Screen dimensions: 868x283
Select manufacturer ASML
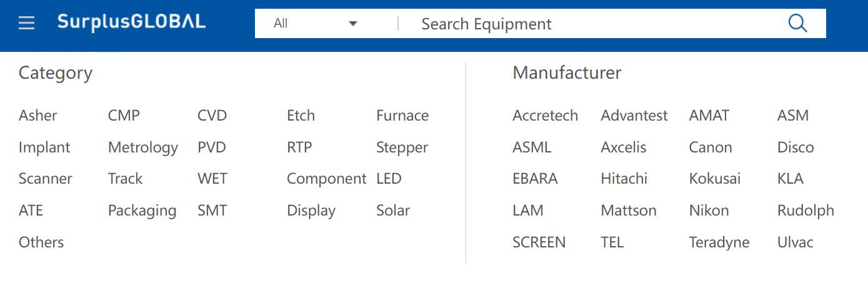532,147
